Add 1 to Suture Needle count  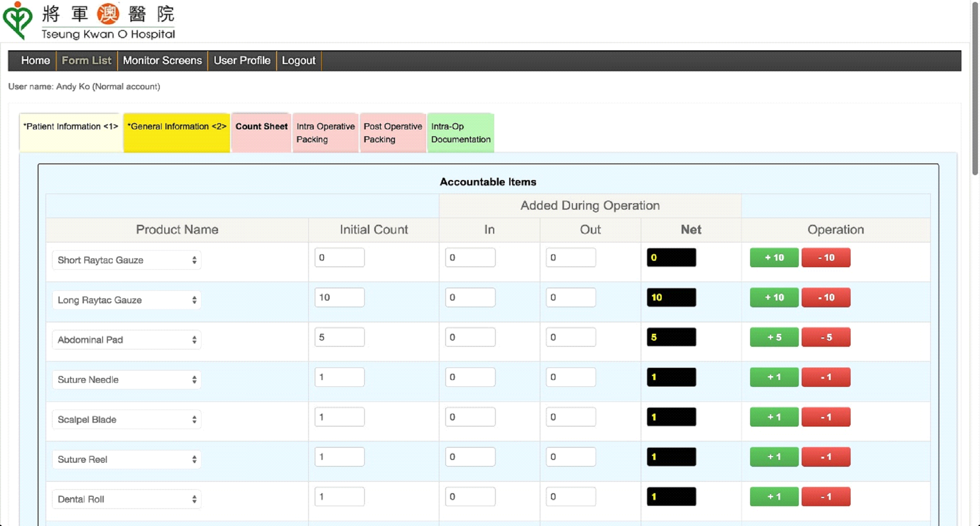[x=774, y=377]
